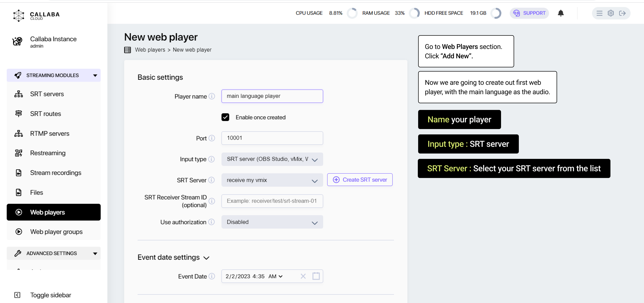Open the SRT Server dropdown
Screen dimensions: 644x303
(272, 180)
